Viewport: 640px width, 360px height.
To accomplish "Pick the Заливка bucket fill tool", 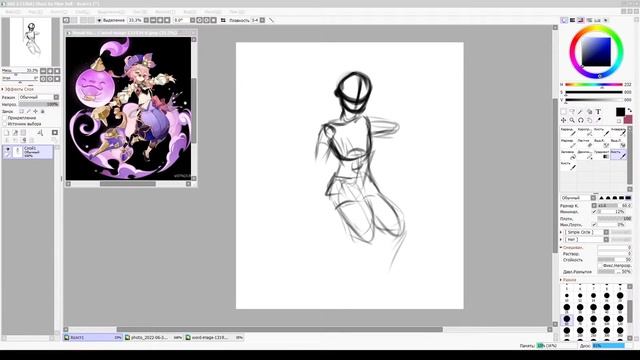I will [x=568, y=154].
